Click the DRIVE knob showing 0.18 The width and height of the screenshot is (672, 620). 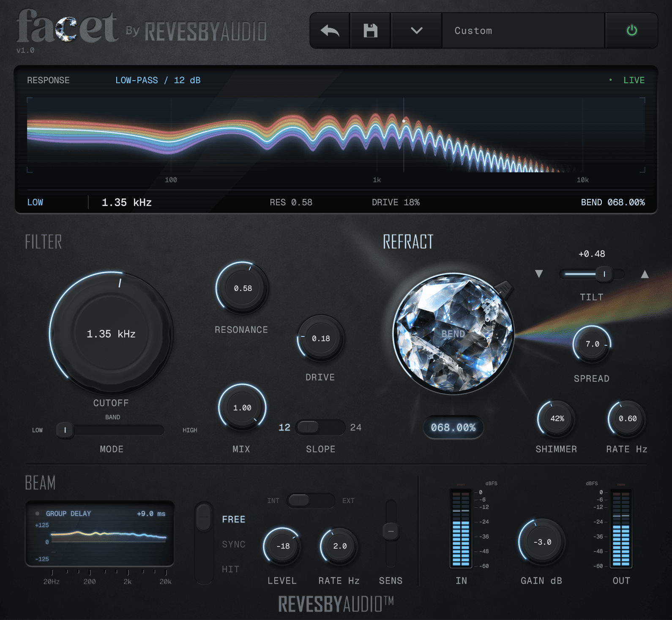(x=320, y=338)
